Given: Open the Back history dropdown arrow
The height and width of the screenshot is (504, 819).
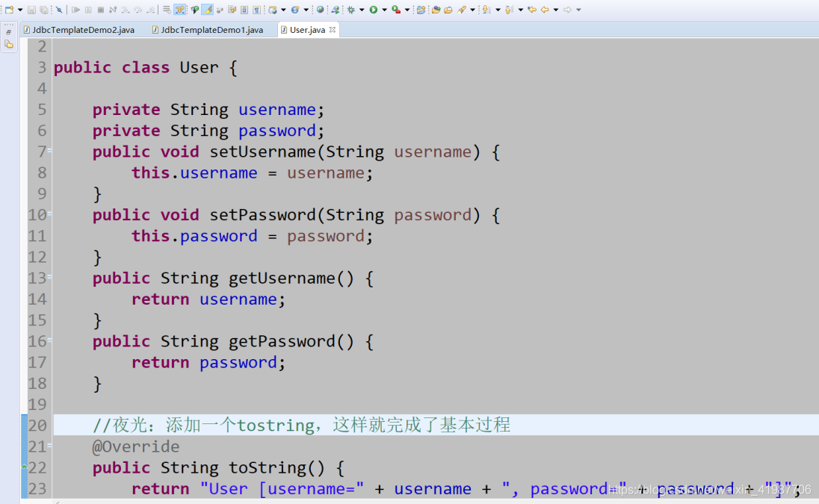Looking at the screenshot, I should (556, 10).
